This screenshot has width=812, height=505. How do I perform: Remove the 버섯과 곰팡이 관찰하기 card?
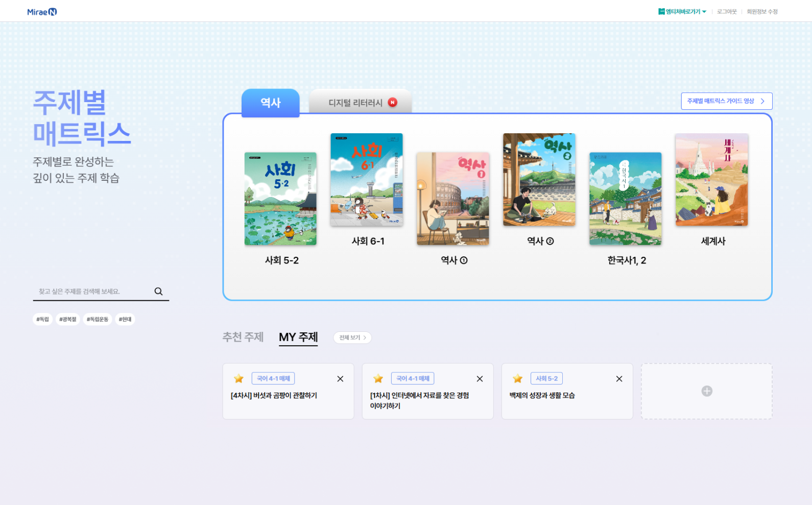(340, 379)
